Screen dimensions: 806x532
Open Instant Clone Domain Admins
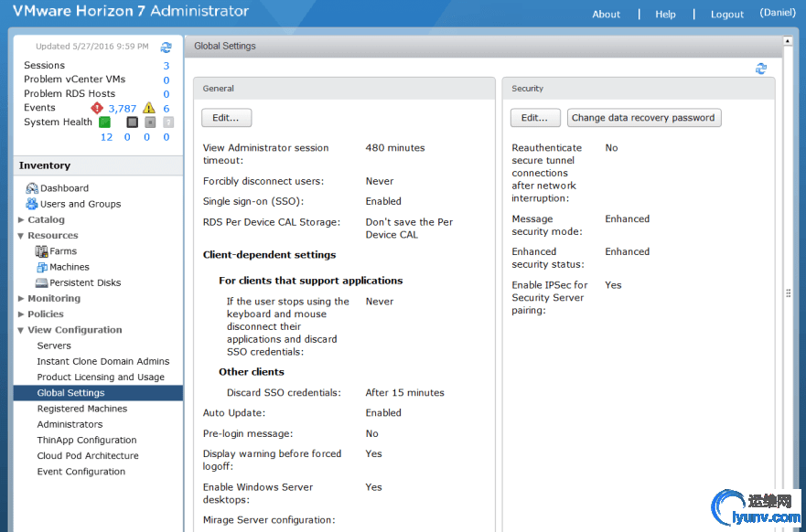point(102,361)
